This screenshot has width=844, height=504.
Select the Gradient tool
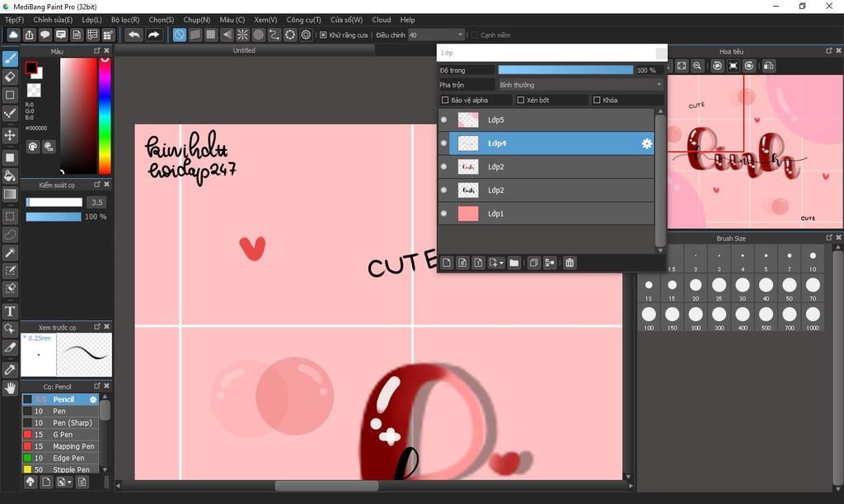10,194
